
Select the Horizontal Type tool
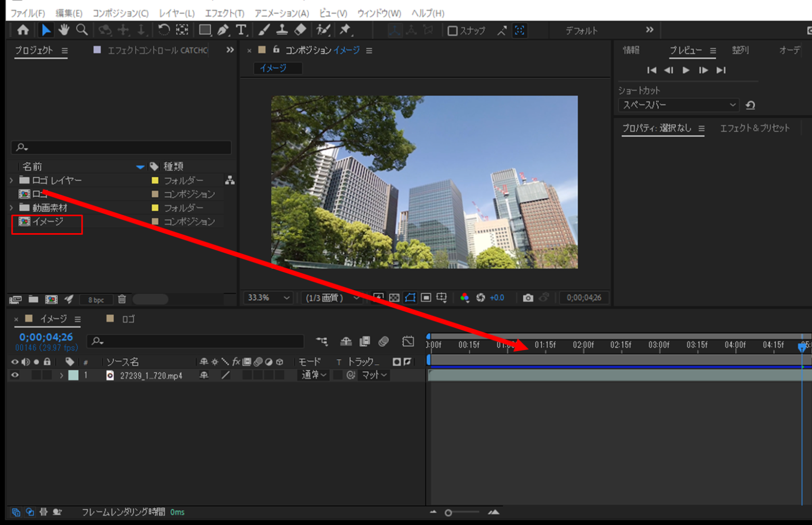pos(241,30)
